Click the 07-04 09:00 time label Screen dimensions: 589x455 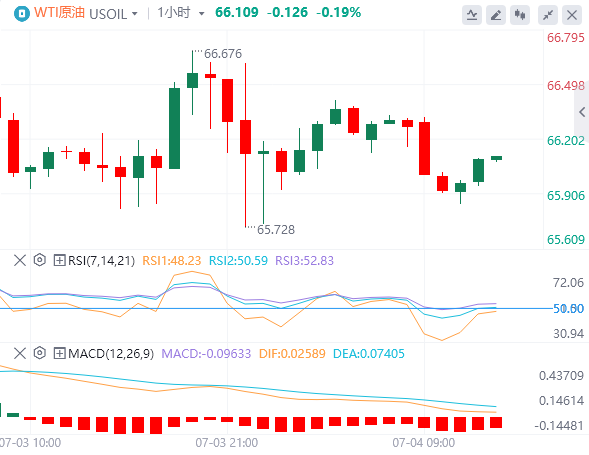[423, 443]
